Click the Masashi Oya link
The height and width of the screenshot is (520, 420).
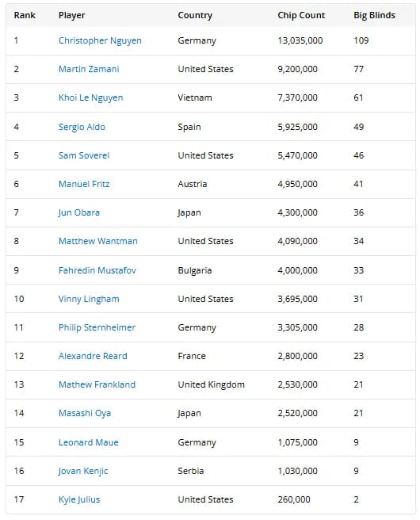click(85, 413)
